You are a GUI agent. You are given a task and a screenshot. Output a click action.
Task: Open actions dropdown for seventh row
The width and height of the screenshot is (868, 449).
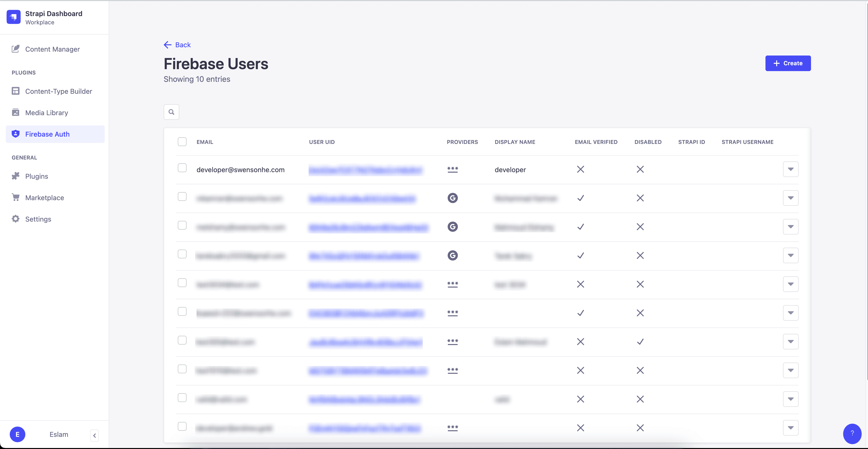791,342
